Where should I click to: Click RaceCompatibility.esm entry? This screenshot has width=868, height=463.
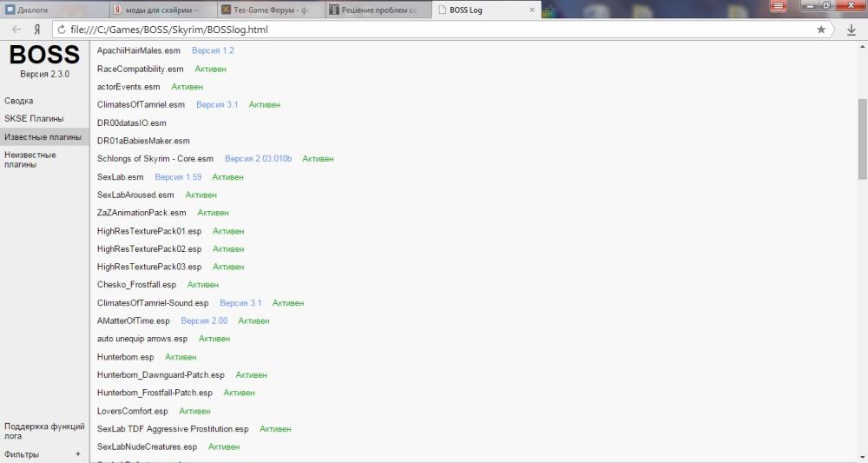point(140,69)
